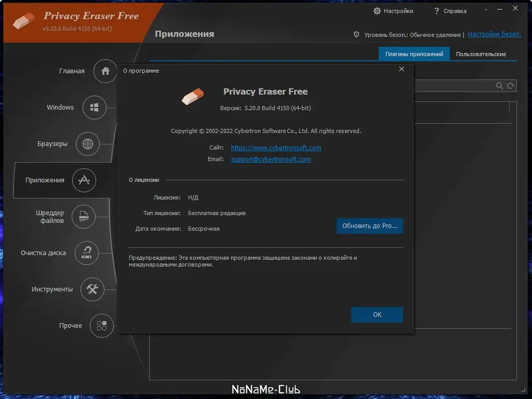Minimize the Privacy Eraser window
532x399 pixels.
tap(499, 9)
